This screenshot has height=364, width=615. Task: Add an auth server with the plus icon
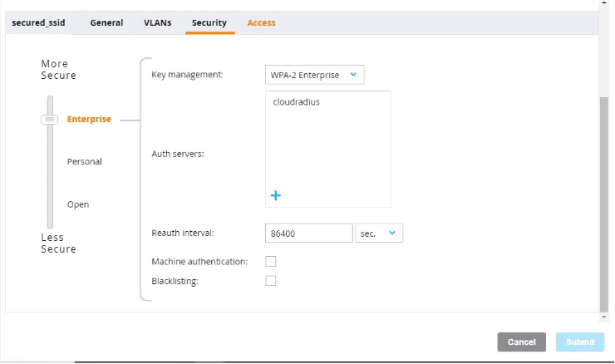(276, 195)
